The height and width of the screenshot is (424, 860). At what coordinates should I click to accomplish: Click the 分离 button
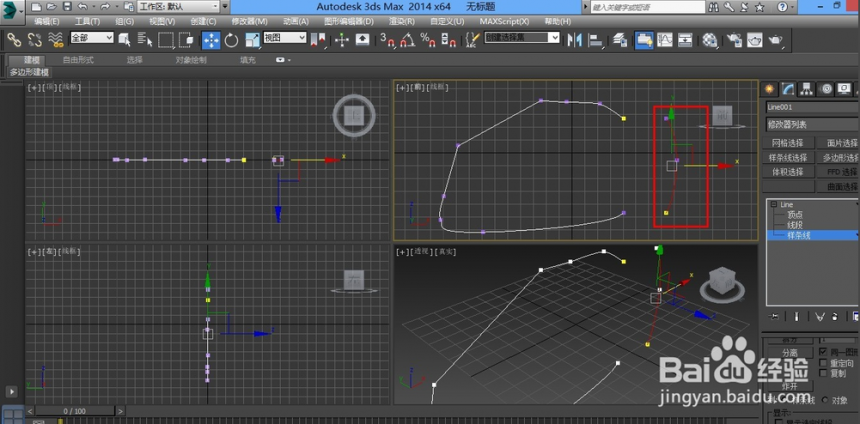tap(789, 353)
